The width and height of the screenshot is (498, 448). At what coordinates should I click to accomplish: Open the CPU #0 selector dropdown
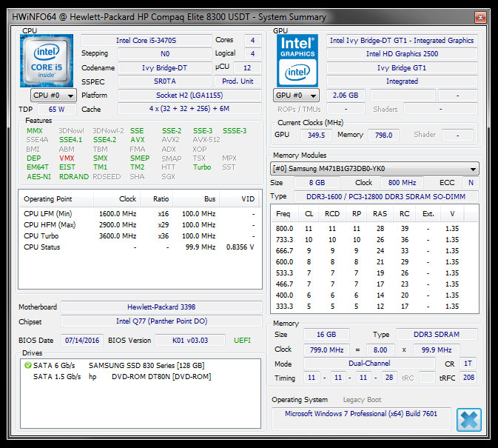tap(53, 96)
